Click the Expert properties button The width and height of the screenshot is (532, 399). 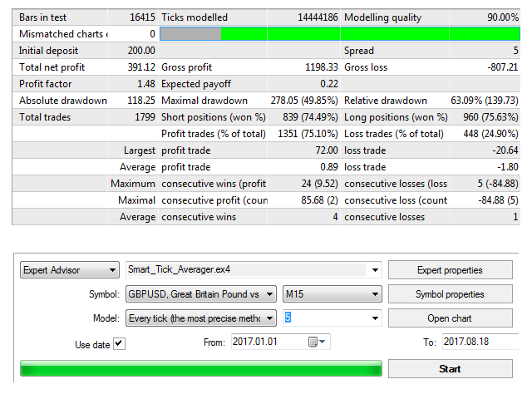click(x=450, y=270)
